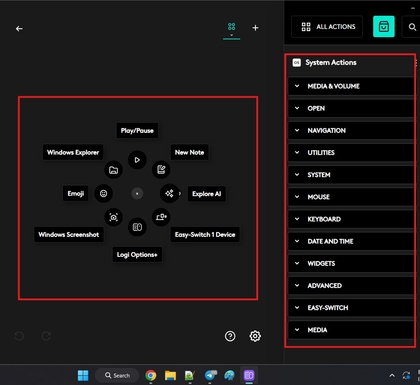Viewport: 420px width, 385px height.
Task: Open File Explorer from the taskbar
Action: pyautogui.click(x=170, y=375)
